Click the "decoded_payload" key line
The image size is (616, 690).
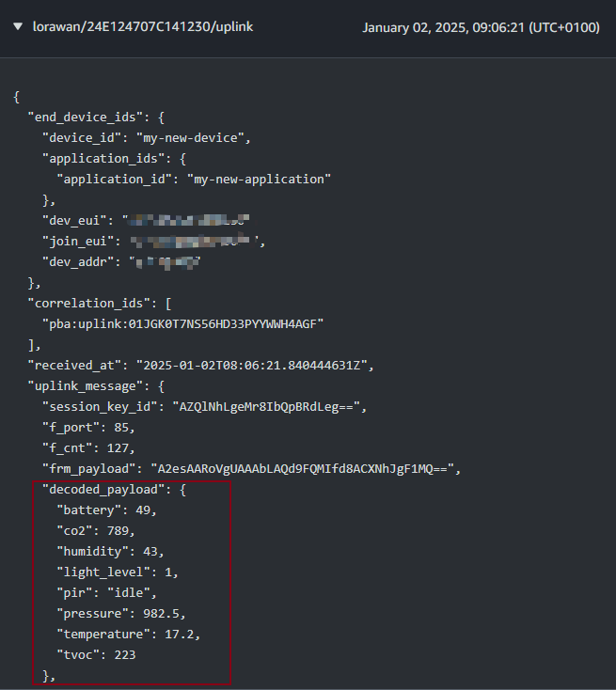coord(114,490)
